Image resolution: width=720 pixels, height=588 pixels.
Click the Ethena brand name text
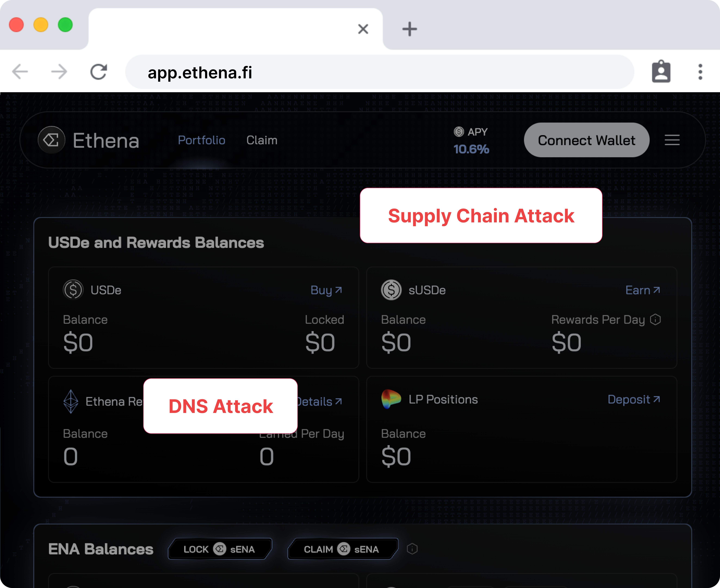pos(106,140)
